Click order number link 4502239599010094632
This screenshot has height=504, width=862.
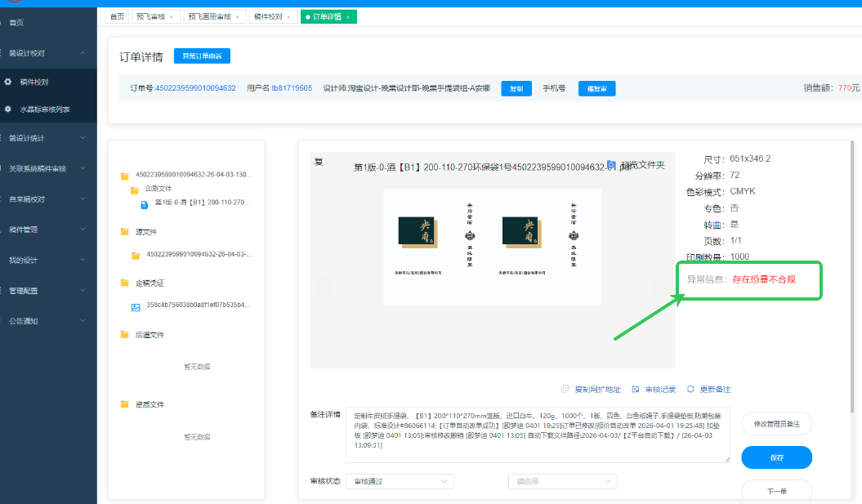click(x=195, y=88)
